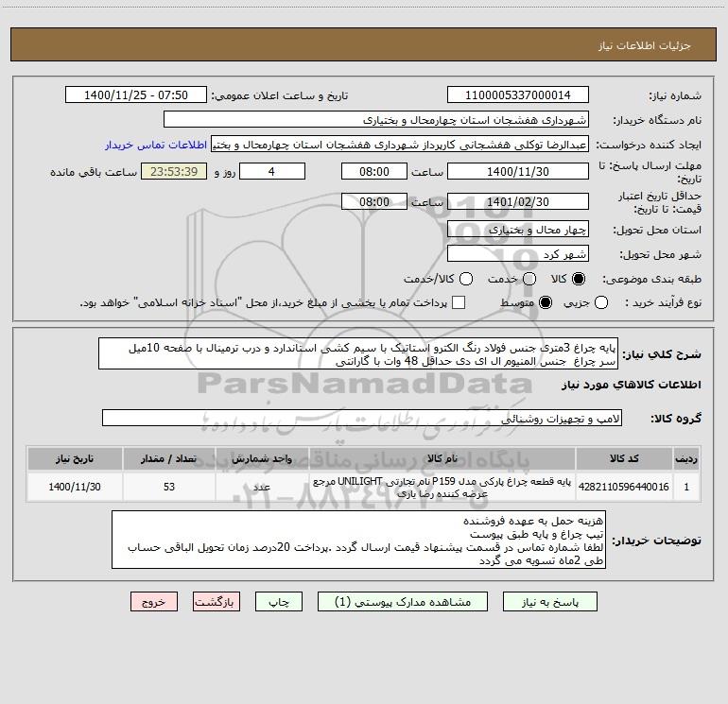The height and width of the screenshot is (704, 728).
Task: Click need number field 1100005337000014
Action: 518,94
